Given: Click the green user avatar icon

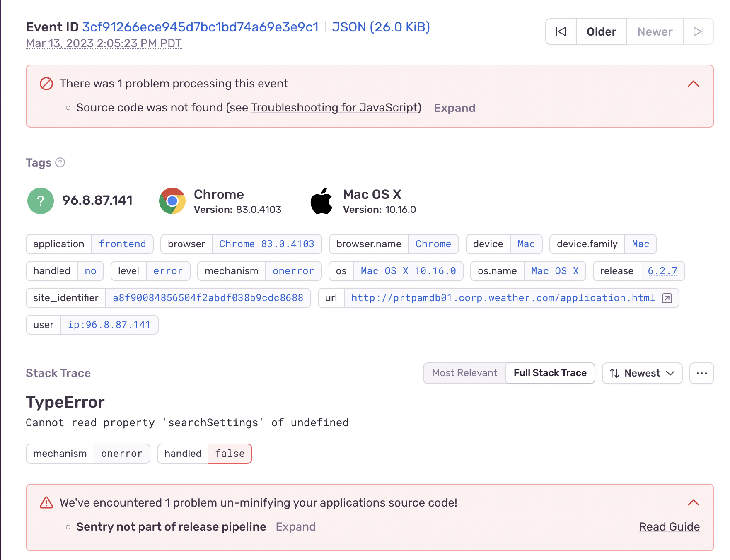Looking at the screenshot, I should pos(40,200).
